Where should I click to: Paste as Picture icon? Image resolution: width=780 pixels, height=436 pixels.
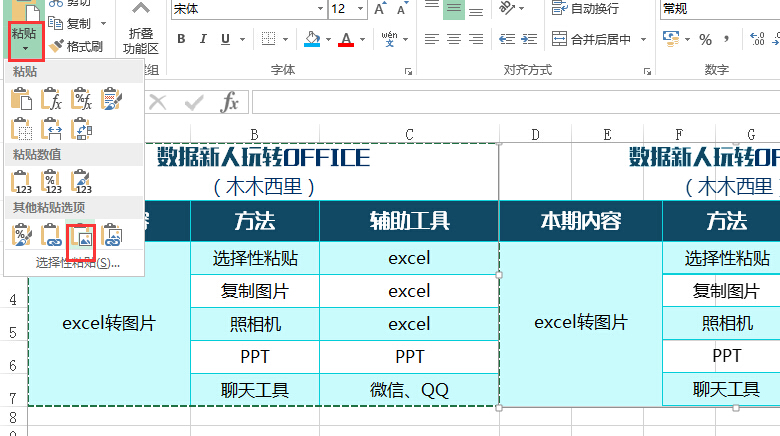(x=81, y=235)
